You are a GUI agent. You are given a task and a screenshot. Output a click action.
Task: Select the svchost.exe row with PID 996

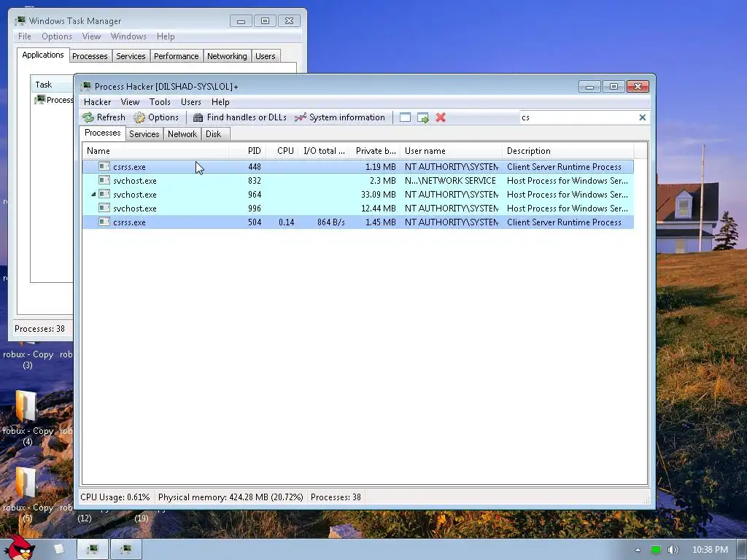[x=357, y=208]
